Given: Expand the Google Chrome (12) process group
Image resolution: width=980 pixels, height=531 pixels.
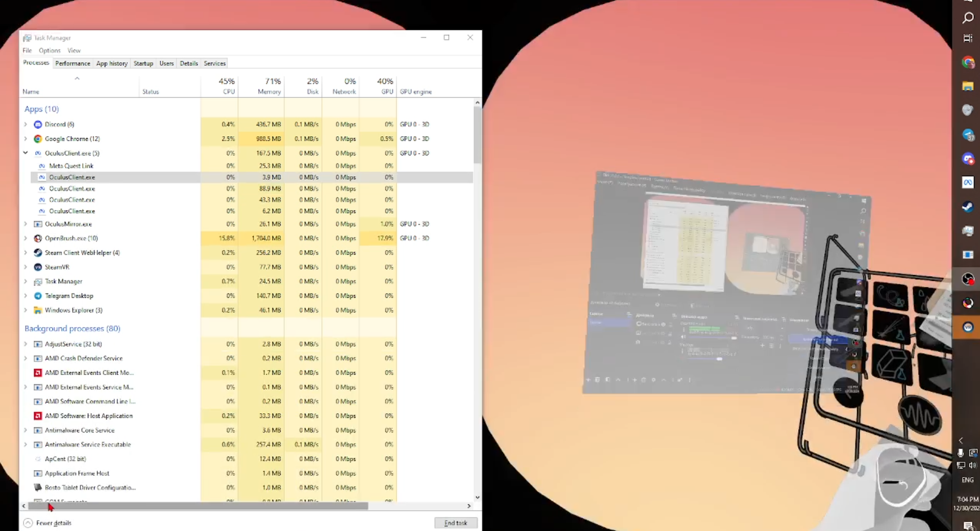Looking at the screenshot, I should point(25,139).
